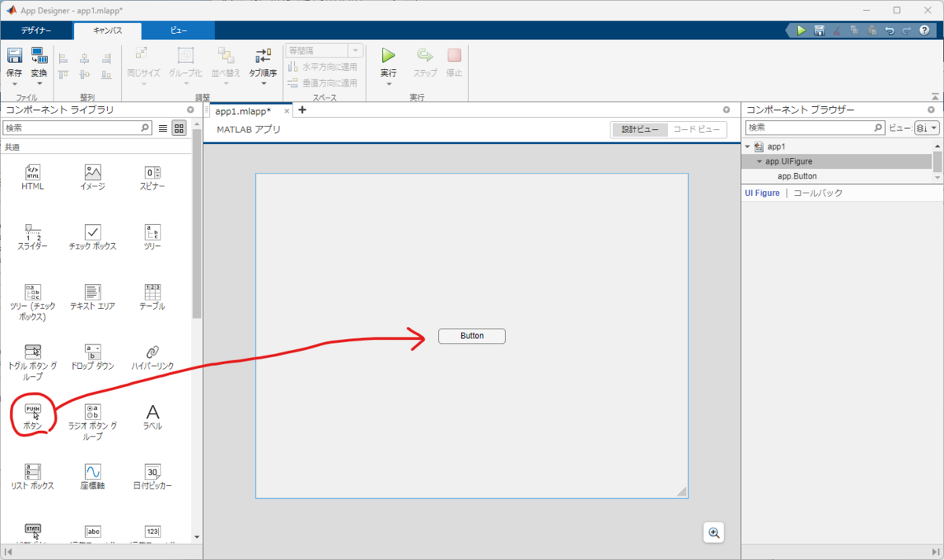
Task: Select the ラベル (Label) component
Action: pyautogui.click(x=153, y=417)
